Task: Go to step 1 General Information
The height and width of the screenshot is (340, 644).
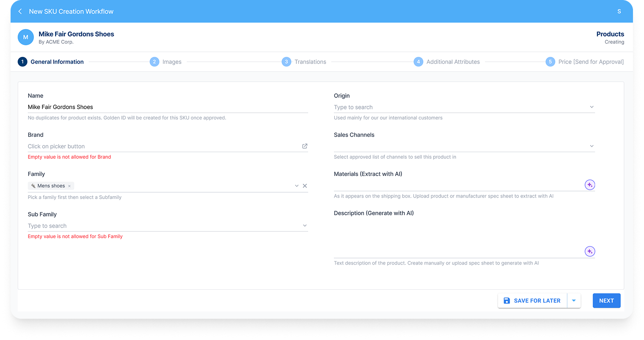Action: (51, 62)
